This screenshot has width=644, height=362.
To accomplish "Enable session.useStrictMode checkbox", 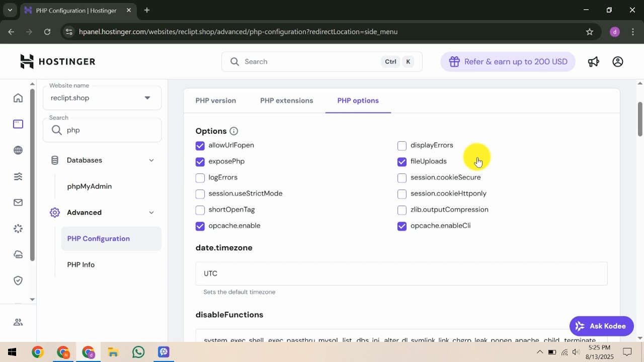I will coord(200,194).
